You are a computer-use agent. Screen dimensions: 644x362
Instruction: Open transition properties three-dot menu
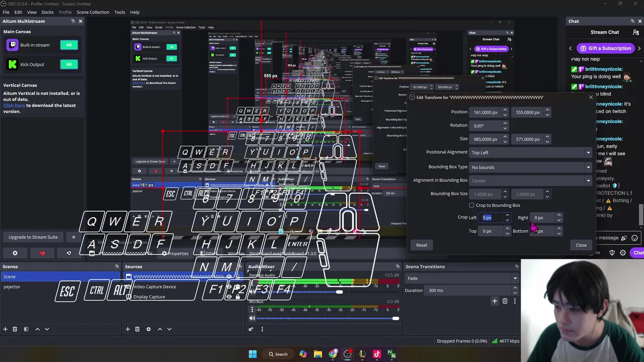coord(515,301)
